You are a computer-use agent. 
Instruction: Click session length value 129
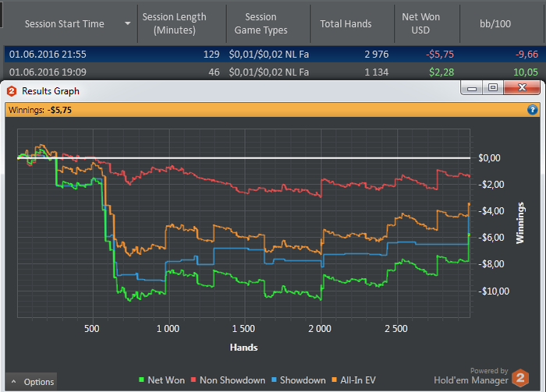coord(211,55)
